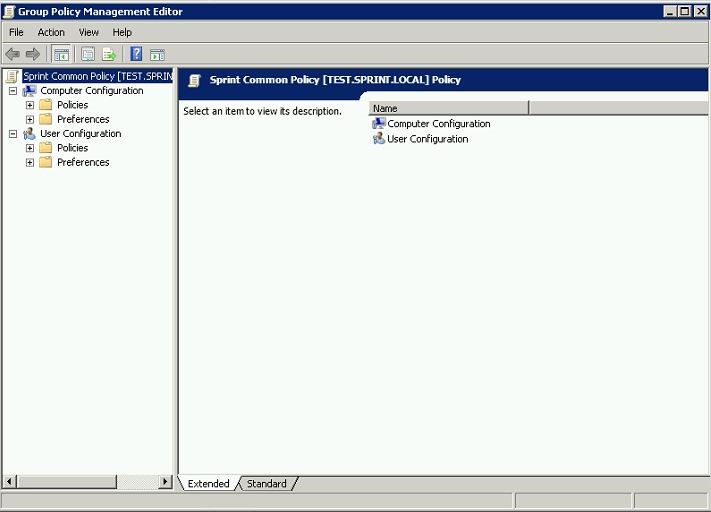Image resolution: width=711 pixels, height=512 pixels.
Task: Click tree pane scrollbar right arrow
Action: click(166, 481)
